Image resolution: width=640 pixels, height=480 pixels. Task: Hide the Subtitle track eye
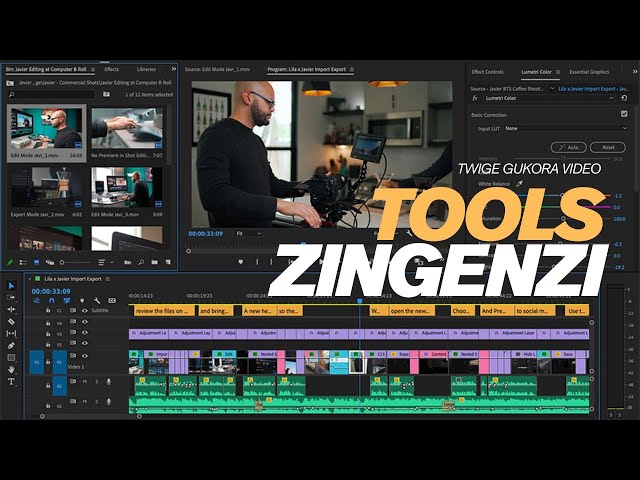point(85,311)
